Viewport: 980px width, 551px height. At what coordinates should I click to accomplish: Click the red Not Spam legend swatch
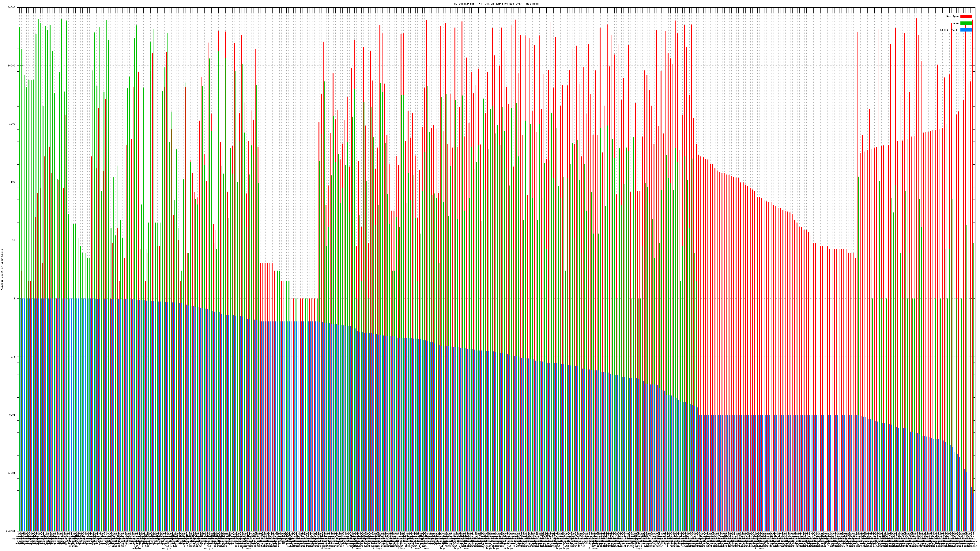[x=966, y=16]
